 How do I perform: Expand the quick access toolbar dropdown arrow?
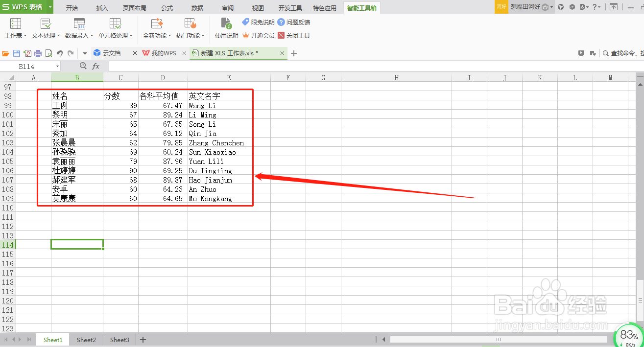85,53
